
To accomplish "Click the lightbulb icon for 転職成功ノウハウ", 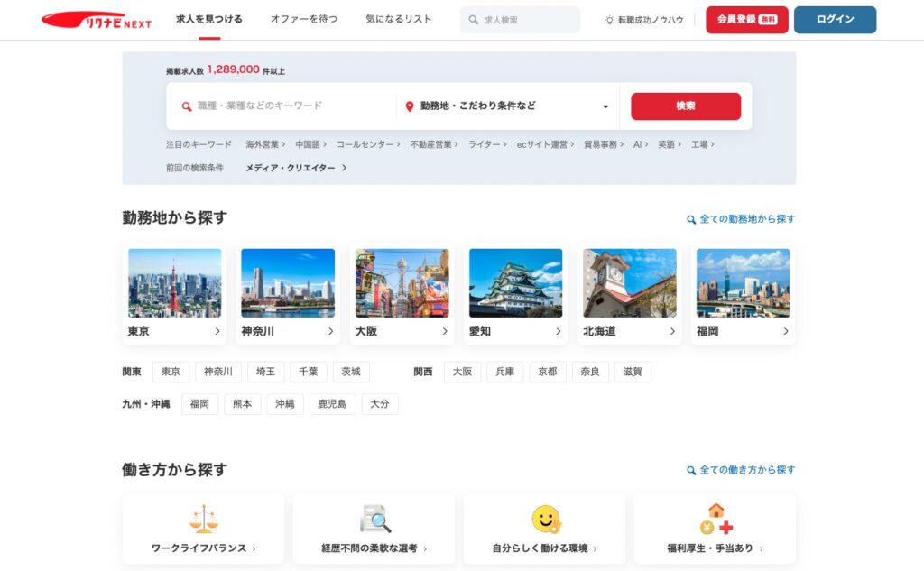I will coord(609,20).
